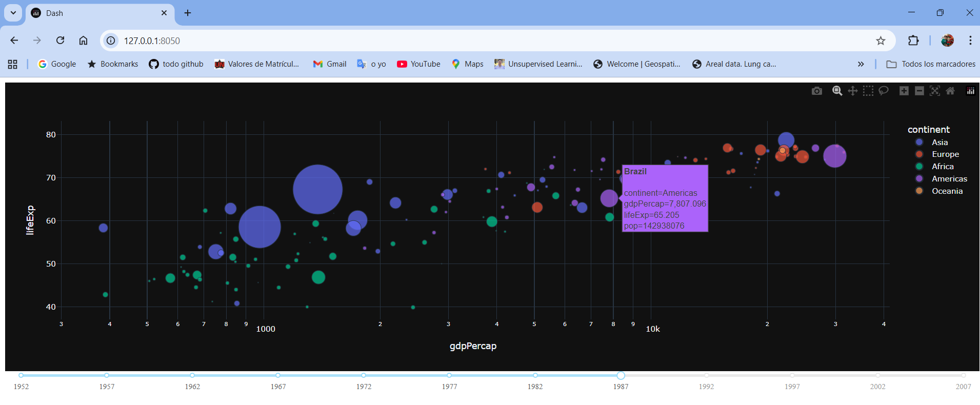Image resolution: width=980 pixels, height=405 pixels.
Task: Click the 10k tick label on the x-axis
Action: pos(653,329)
